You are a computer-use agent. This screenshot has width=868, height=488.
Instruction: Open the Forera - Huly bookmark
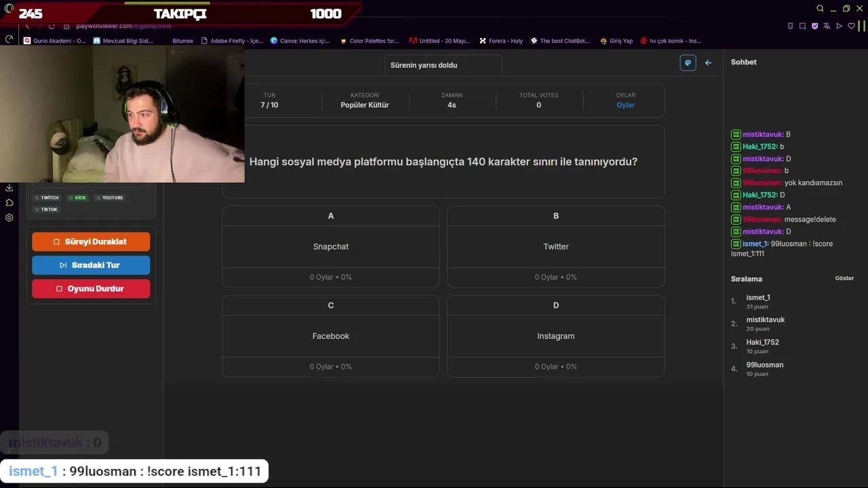tap(501, 41)
